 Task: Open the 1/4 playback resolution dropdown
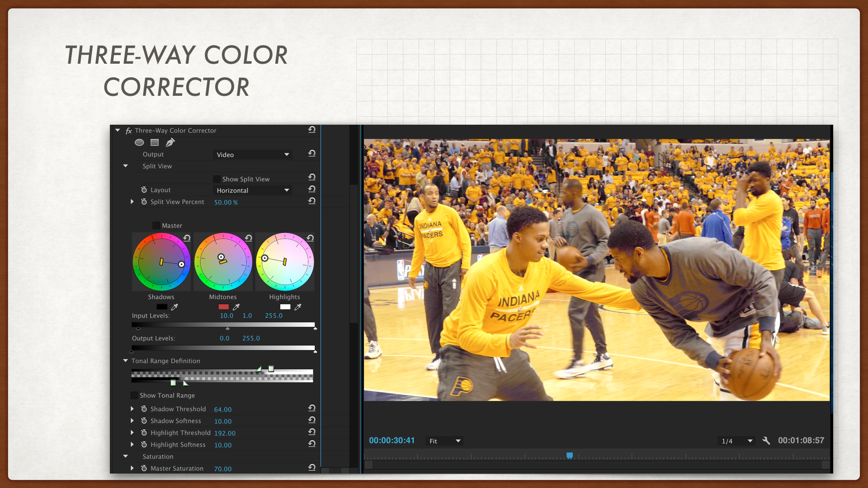(x=736, y=441)
